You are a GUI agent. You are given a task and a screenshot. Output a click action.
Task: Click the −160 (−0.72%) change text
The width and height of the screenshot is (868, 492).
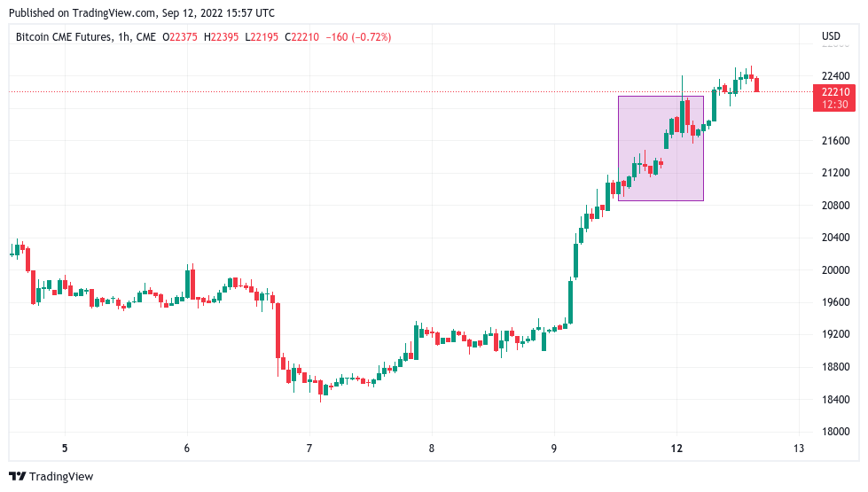[x=359, y=36]
